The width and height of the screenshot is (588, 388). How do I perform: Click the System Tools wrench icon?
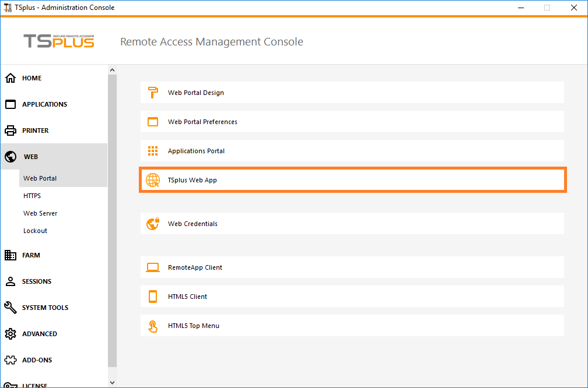(x=10, y=308)
